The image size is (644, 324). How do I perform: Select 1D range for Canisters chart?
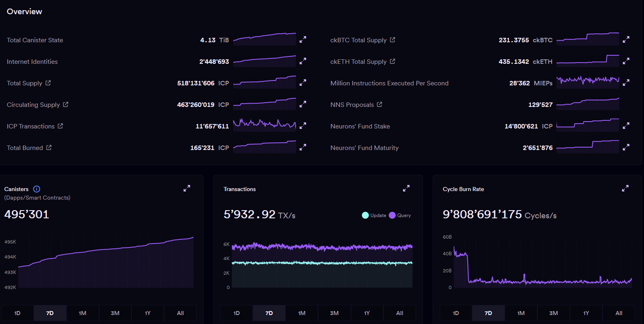[18, 313]
